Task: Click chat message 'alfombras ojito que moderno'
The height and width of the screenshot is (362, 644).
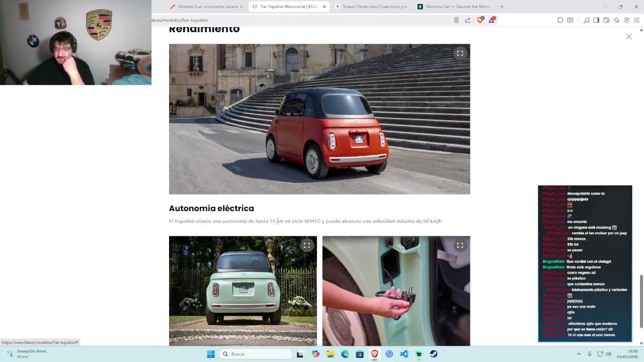Action: pyautogui.click(x=593, y=324)
